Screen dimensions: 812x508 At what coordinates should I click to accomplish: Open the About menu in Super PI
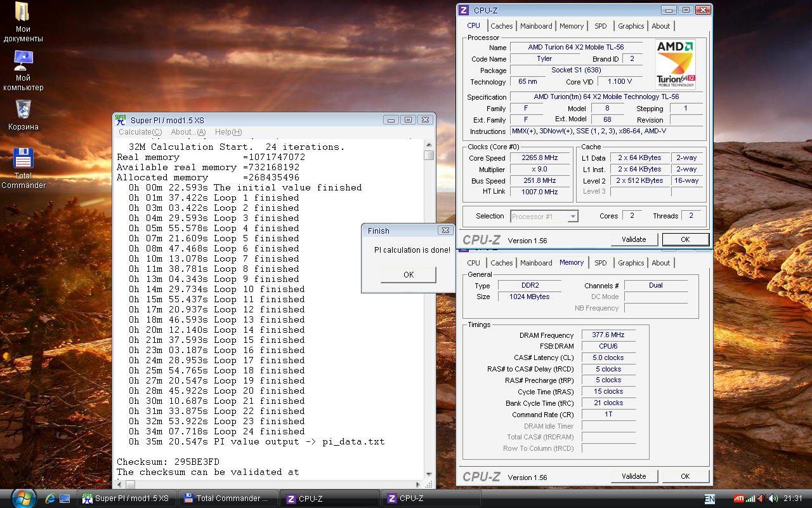[x=188, y=132]
